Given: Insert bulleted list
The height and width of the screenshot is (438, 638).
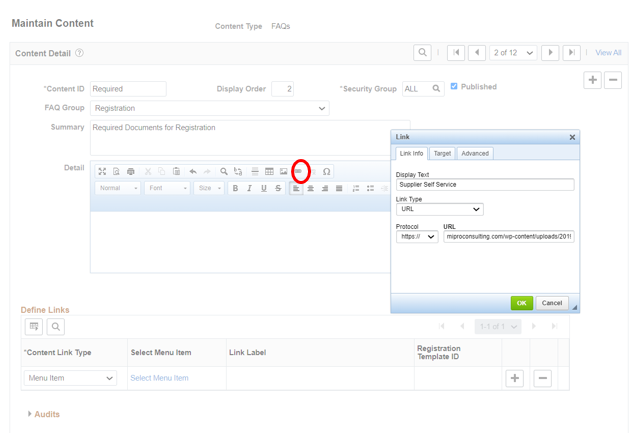Looking at the screenshot, I should [370, 188].
